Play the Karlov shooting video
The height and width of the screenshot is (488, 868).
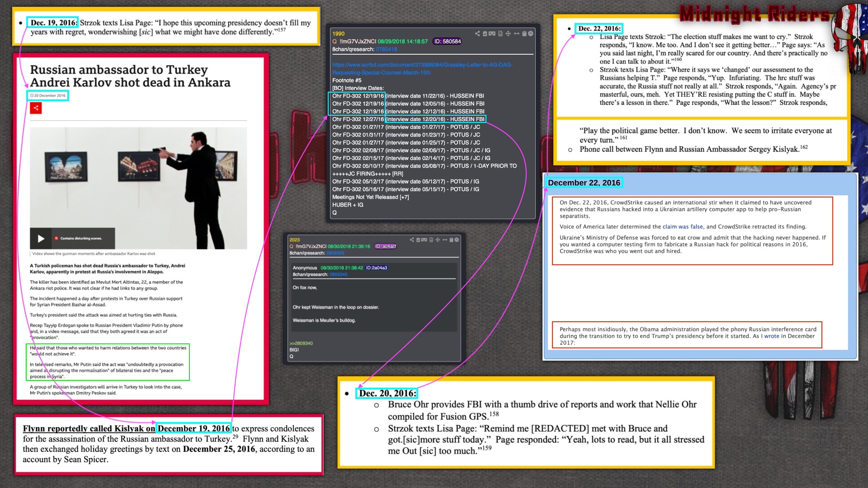[41, 239]
